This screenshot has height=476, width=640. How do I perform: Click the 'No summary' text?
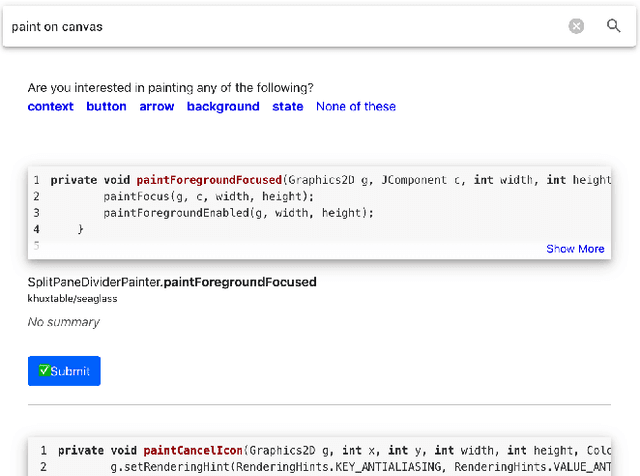pos(64,322)
